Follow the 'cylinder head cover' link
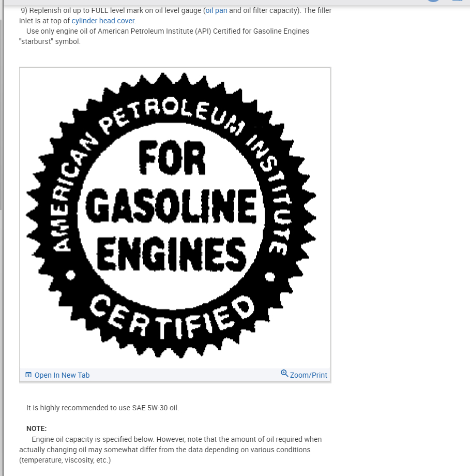The width and height of the screenshot is (470, 476). (103, 21)
